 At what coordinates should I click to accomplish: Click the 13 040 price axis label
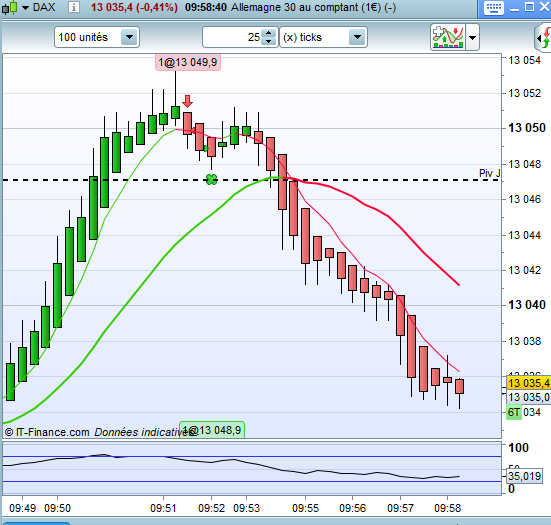tap(527, 305)
